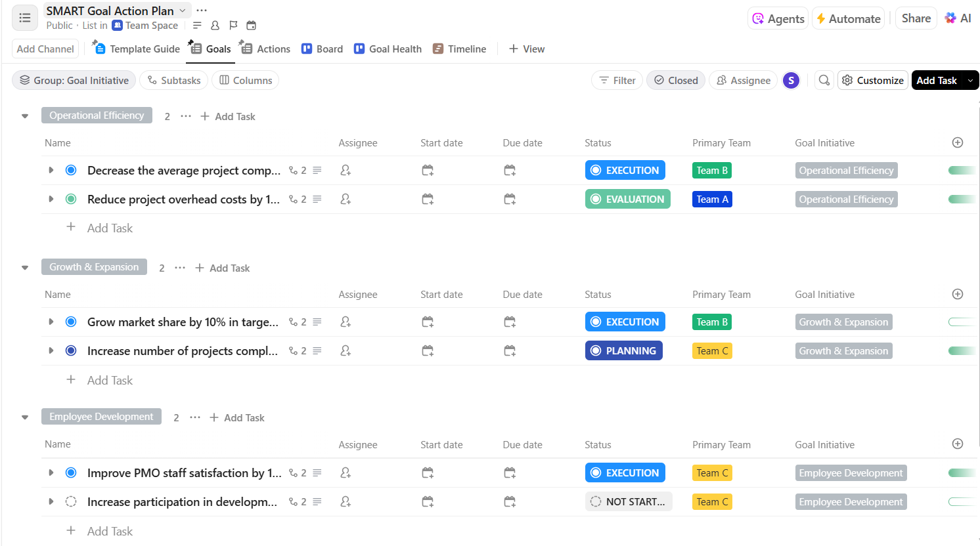Switch to the Goal Health tab

coord(388,49)
